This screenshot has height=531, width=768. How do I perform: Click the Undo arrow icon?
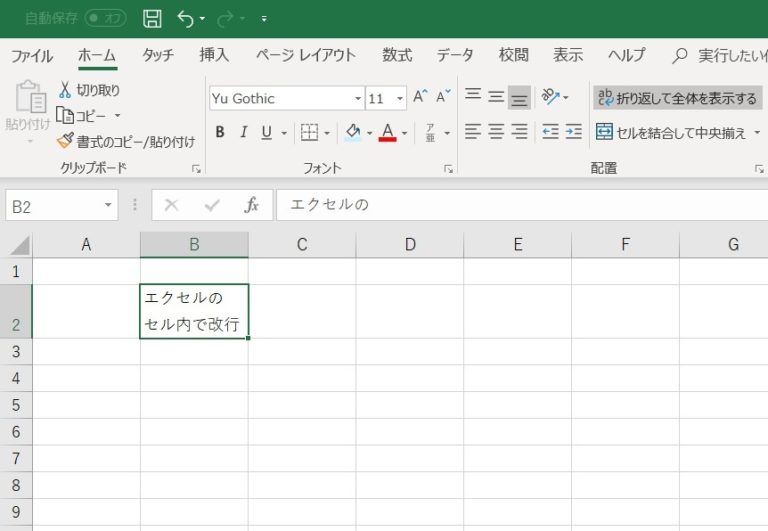point(184,18)
